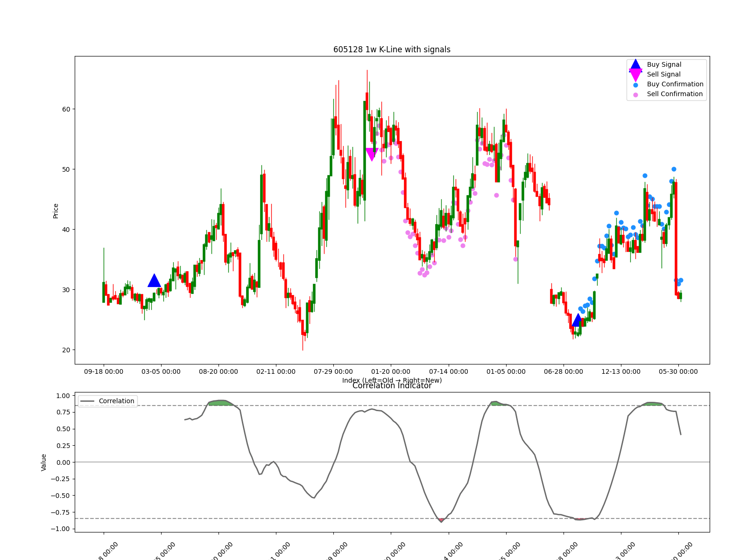The width and height of the screenshot is (747, 560).
Task: Click the gray Correlation line sample in legend
Action: (87, 401)
